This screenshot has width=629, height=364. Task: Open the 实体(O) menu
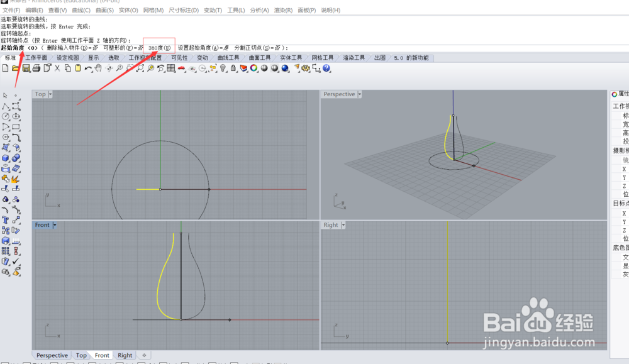(128, 10)
